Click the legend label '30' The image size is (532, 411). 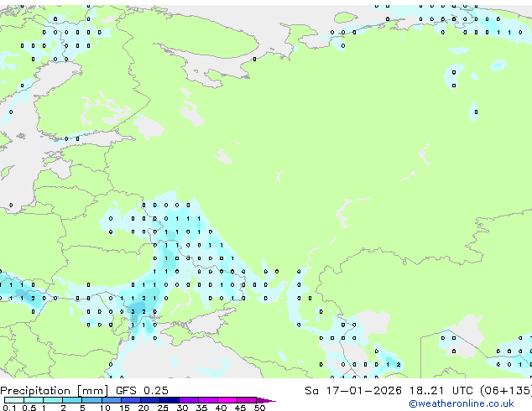pyautogui.click(x=182, y=408)
